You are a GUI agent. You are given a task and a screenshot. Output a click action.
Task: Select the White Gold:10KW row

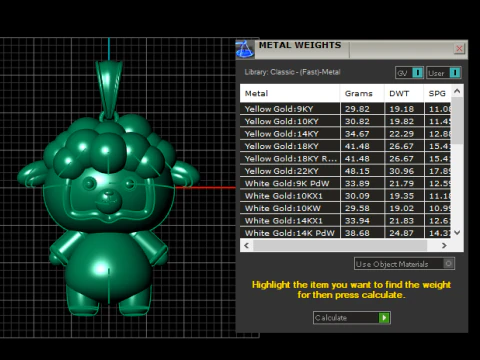pos(345,208)
